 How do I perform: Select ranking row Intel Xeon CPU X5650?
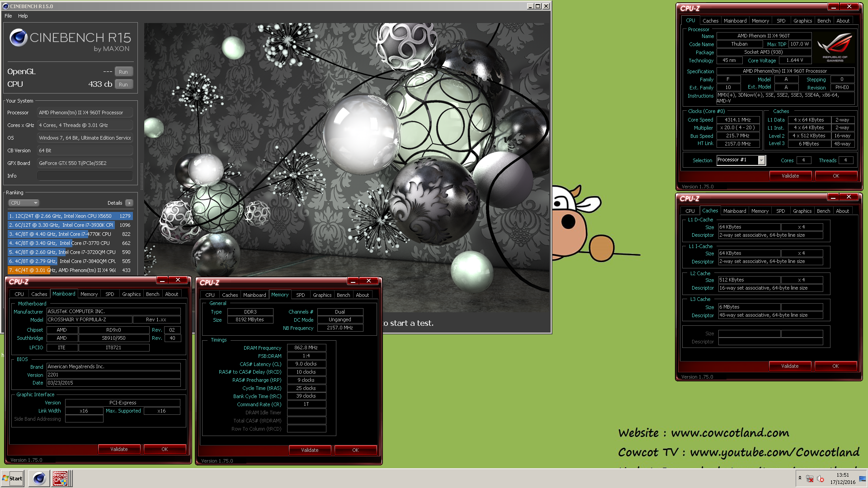point(70,216)
